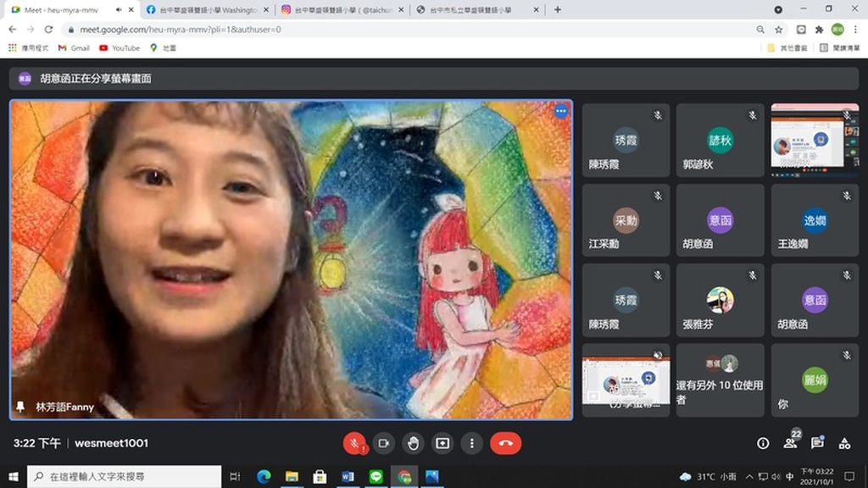Open Task View on taskbar
Screen dimensions: 868x488
pos(235,476)
